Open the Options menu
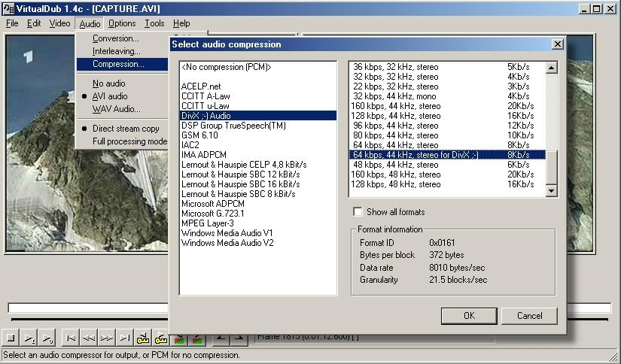Viewport: 621px width, 364px height. [122, 23]
